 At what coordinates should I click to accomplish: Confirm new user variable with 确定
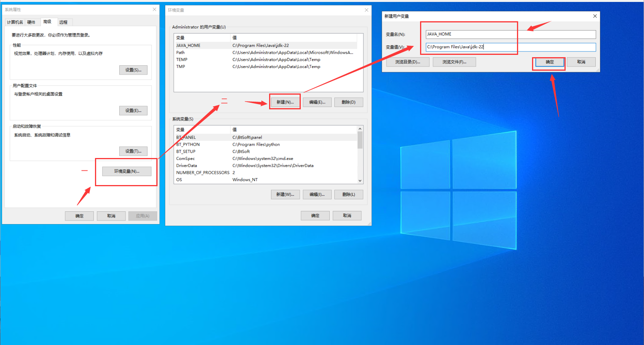549,62
